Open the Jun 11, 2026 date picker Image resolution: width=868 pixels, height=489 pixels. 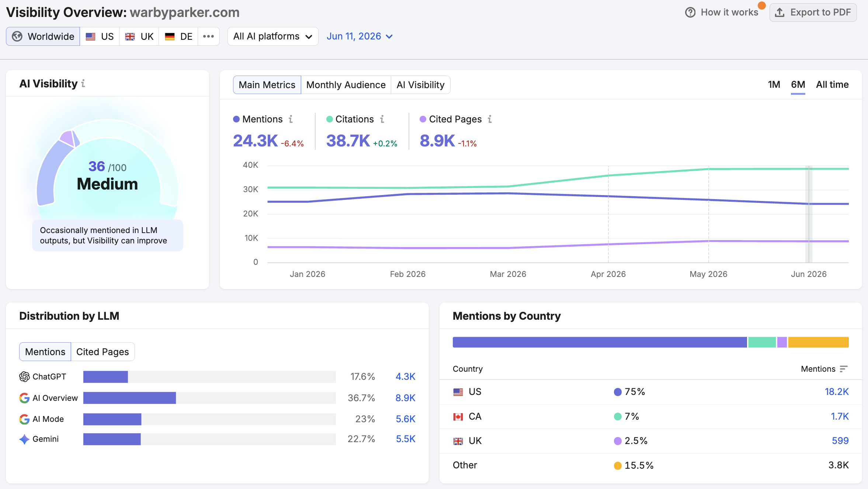point(360,36)
